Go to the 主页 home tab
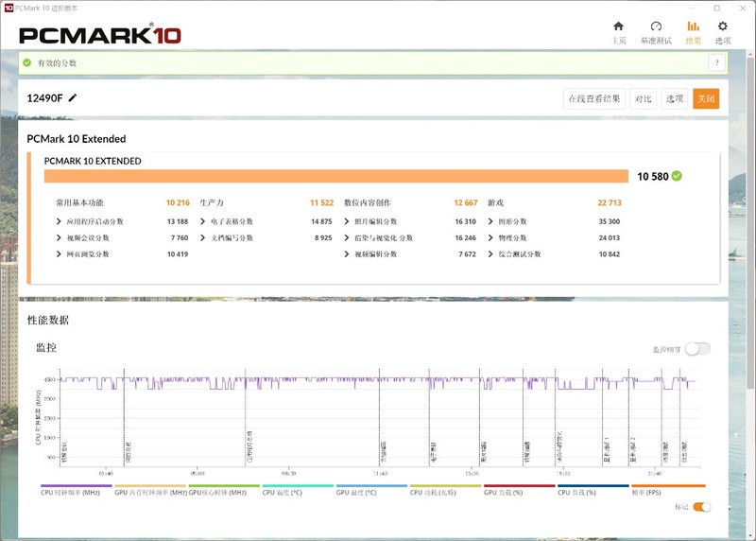This screenshot has height=541, width=756. (x=619, y=32)
